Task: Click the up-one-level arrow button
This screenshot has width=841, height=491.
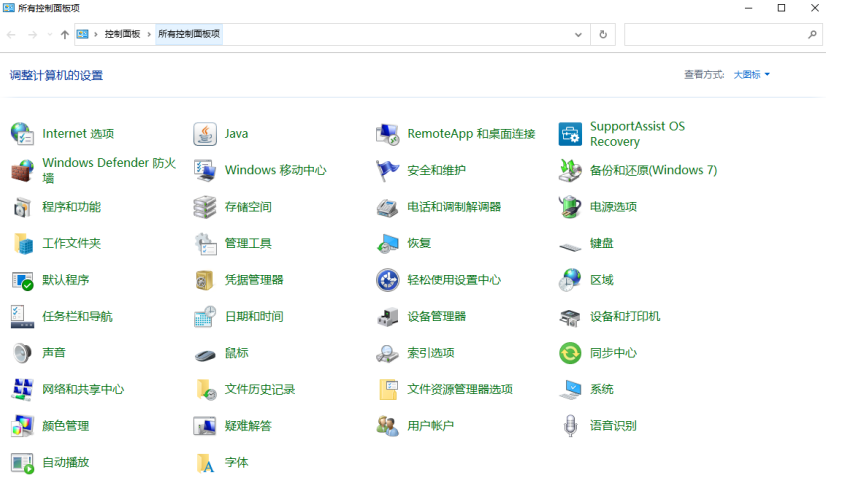Action: [65, 35]
